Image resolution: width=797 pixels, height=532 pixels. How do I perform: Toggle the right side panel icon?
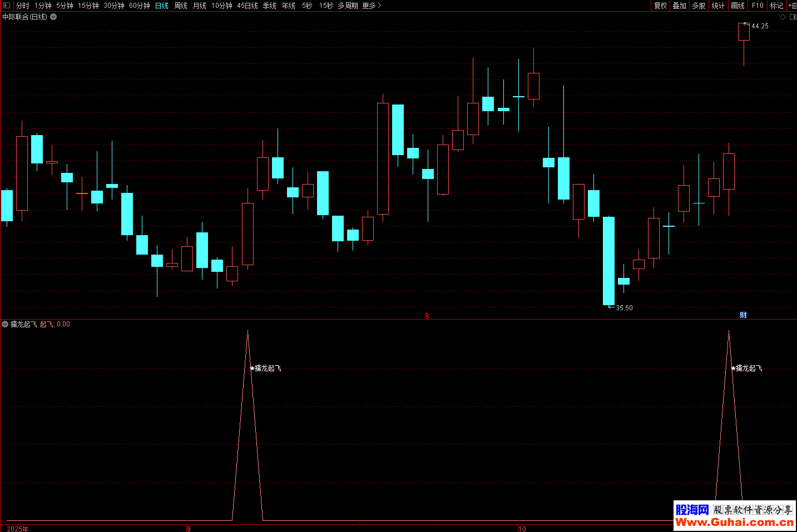point(793,17)
